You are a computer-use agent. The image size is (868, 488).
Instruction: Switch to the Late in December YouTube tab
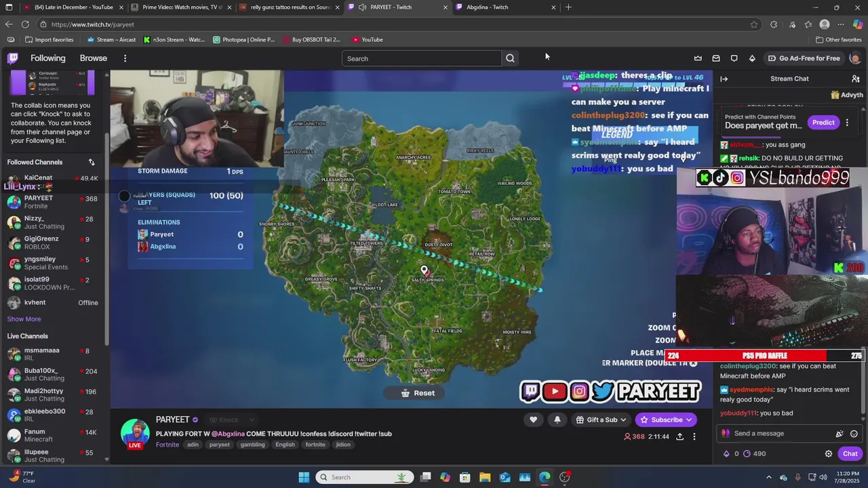(74, 7)
